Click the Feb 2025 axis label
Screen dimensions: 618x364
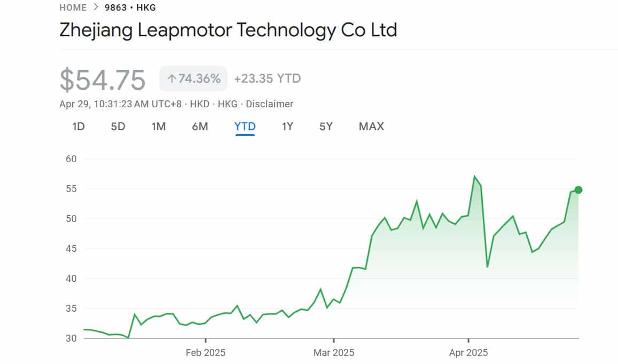coord(206,353)
